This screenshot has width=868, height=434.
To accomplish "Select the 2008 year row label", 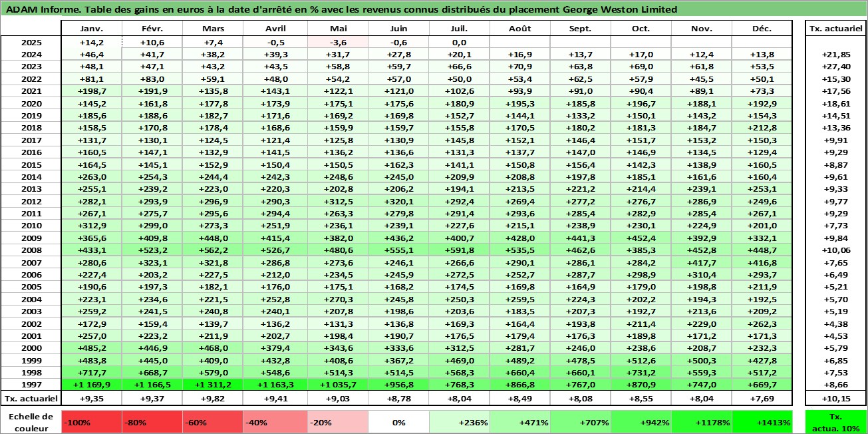I will [x=31, y=250].
